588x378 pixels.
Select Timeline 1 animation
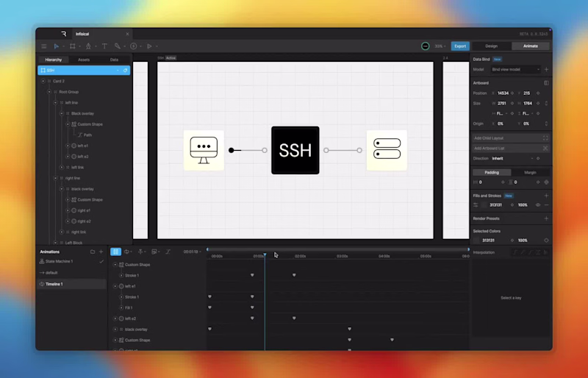pyautogui.click(x=71, y=284)
